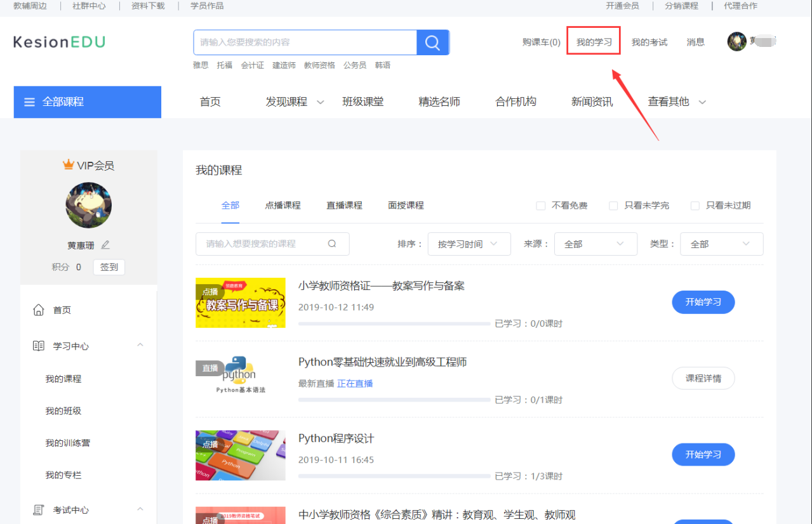Click the blue search magnifier button
The width and height of the screenshot is (812, 524).
coord(432,43)
